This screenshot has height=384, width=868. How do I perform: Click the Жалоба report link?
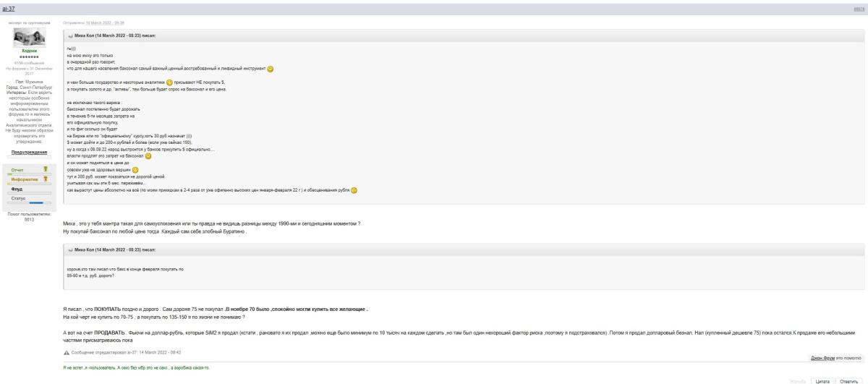point(797,378)
